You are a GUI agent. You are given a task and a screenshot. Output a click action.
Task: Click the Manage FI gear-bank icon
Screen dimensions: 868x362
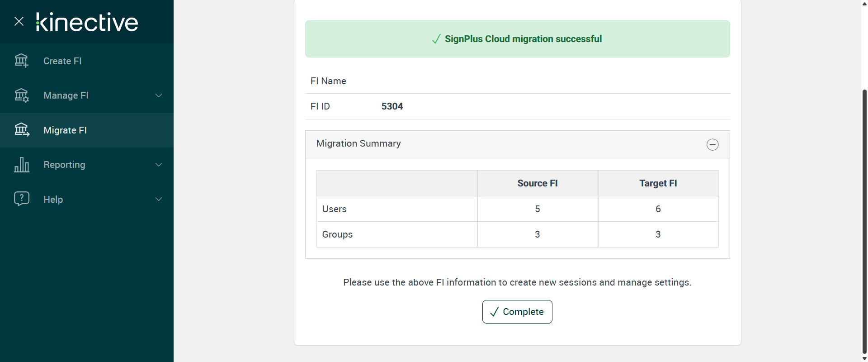pyautogui.click(x=21, y=95)
